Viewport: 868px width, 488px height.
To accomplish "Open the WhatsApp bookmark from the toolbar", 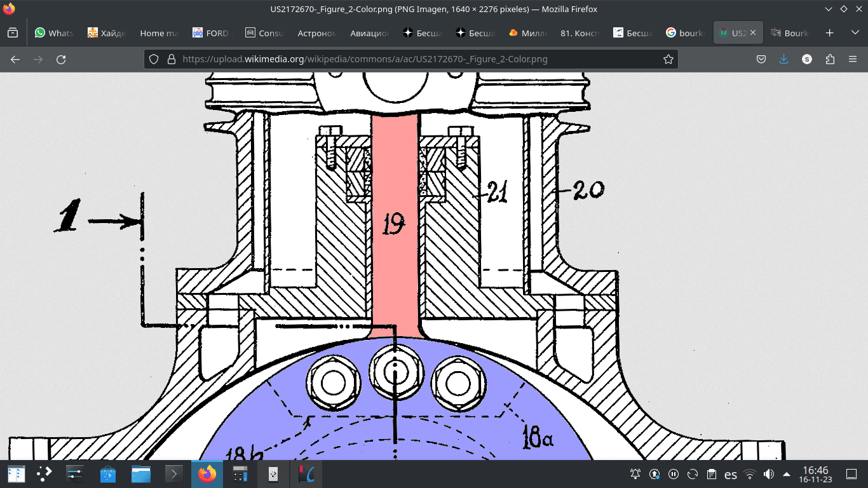I will click(54, 33).
